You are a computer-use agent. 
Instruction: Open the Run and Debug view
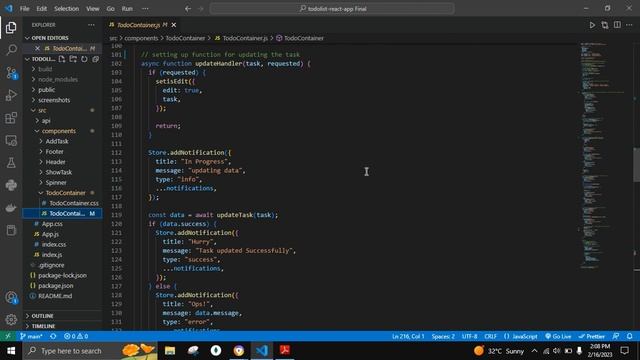coord(11,96)
